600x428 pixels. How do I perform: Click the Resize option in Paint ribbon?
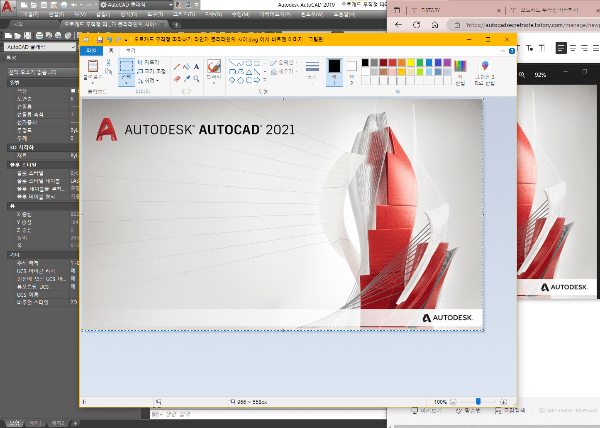tap(151, 71)
